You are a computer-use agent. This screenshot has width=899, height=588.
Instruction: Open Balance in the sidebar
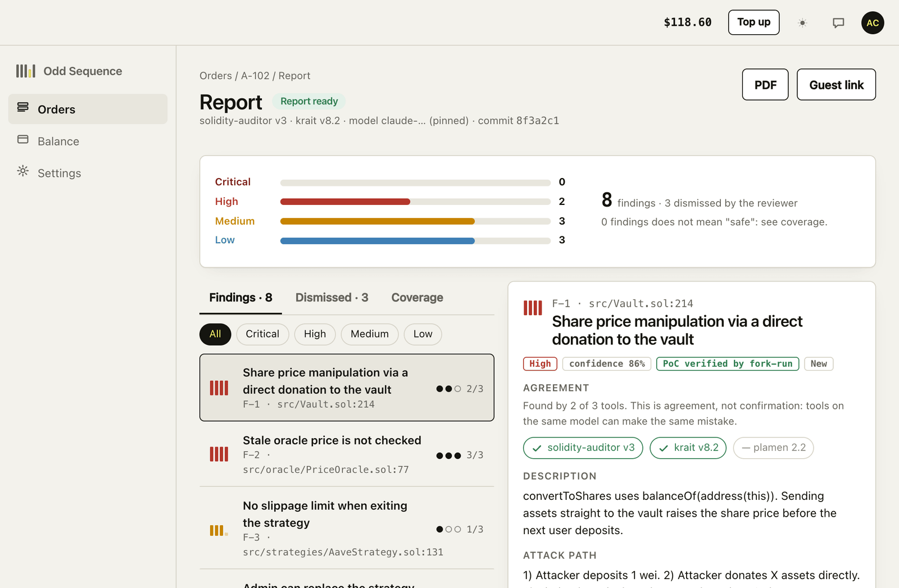[88, 141]
